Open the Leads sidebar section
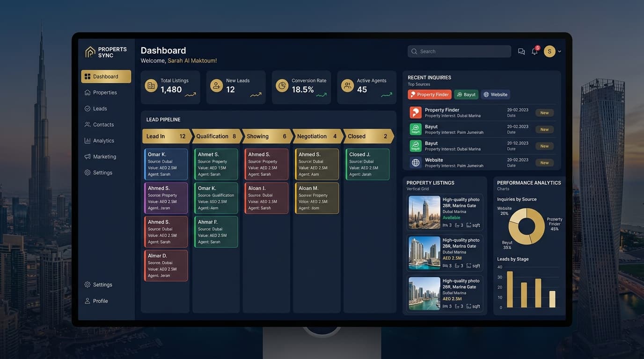This screenshot has height=359, width=644. point(96,108)
